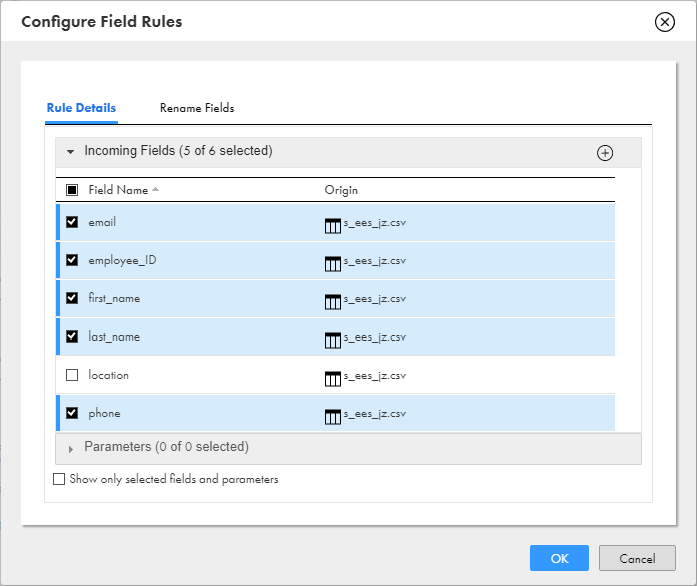Select the last_name field name
Viewport: 697px width, 586px height.
114,337
